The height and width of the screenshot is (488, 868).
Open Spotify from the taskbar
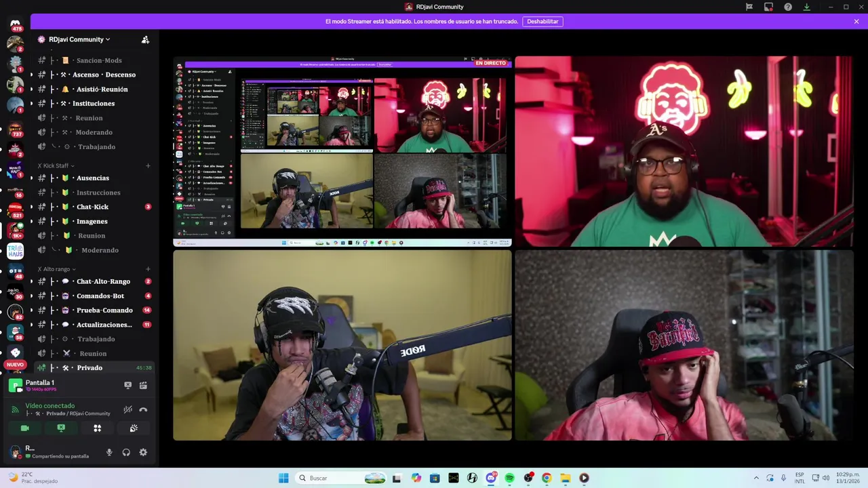[x=509, y=478]
